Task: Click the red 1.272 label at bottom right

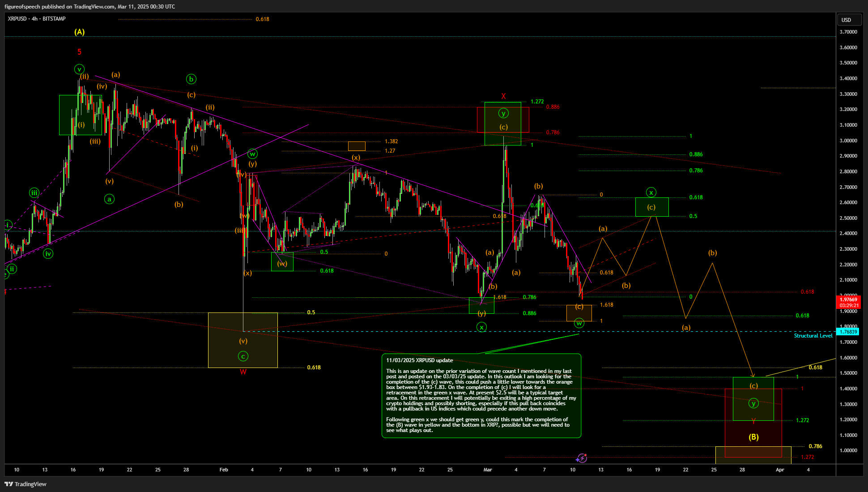Action: [807, 457]
